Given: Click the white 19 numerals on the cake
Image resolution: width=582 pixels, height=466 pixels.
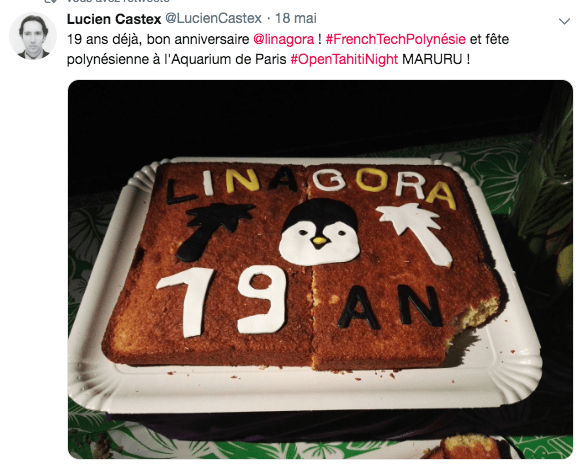Looking at the screenshot, I should (x=223, y=301).
